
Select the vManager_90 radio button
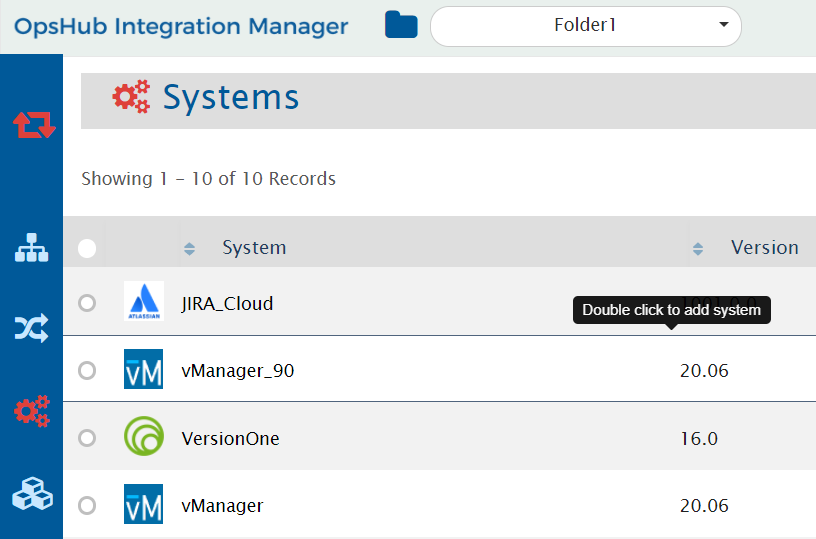click(x=87, y=370)
